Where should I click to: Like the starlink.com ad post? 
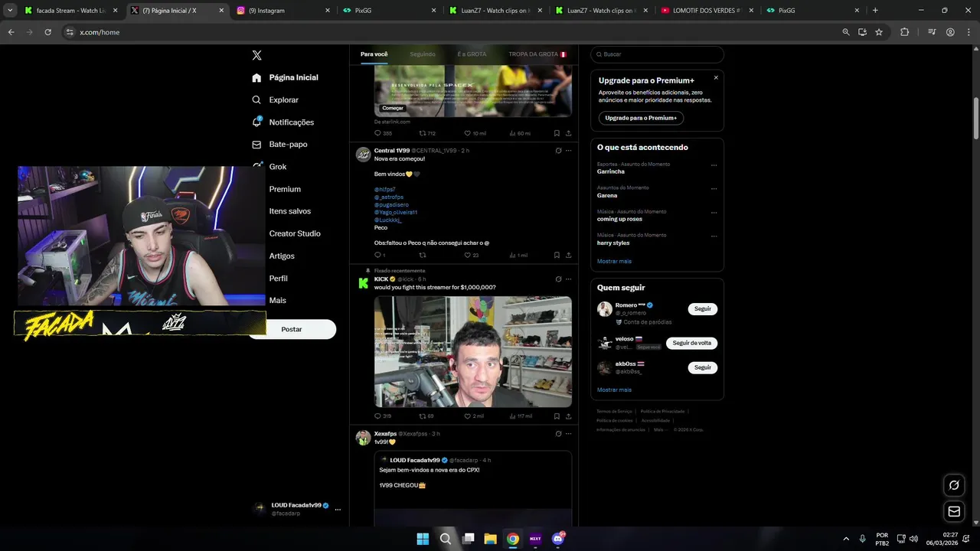tap(467, 133)
